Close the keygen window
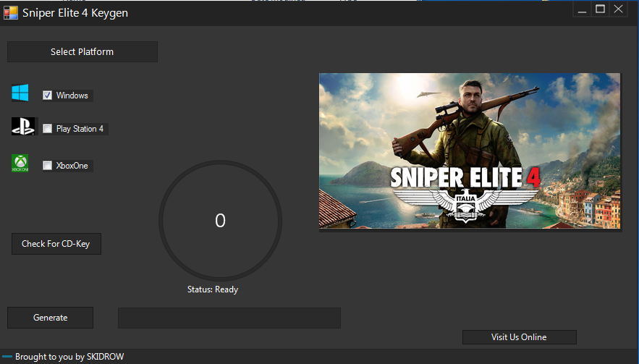The image size is (639, 364). click(x=618, y=9)
